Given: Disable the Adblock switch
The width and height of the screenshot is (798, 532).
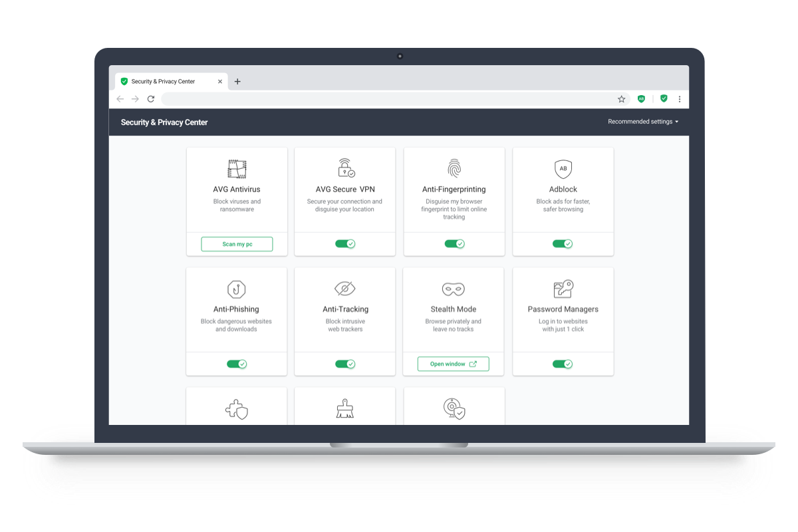Looking at the screenshot, I should (x=563, y=244).
